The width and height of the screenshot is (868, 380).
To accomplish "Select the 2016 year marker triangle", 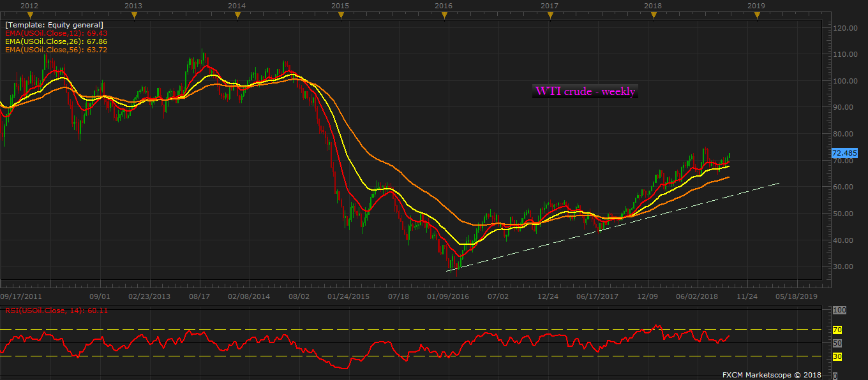I will [x=444, y=15].
